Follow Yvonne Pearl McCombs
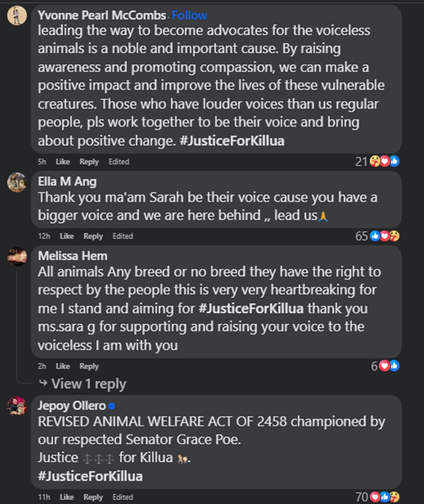Image resolution: width=424 pixels, height=504 pixels. 189,15
